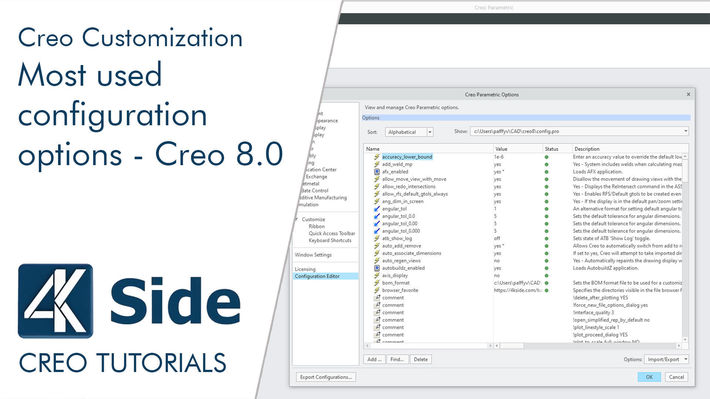The width and height of the screenshot is (710, 399).
Task: Click the value 1e-6 cell
Action: click(x=499, y=157)
